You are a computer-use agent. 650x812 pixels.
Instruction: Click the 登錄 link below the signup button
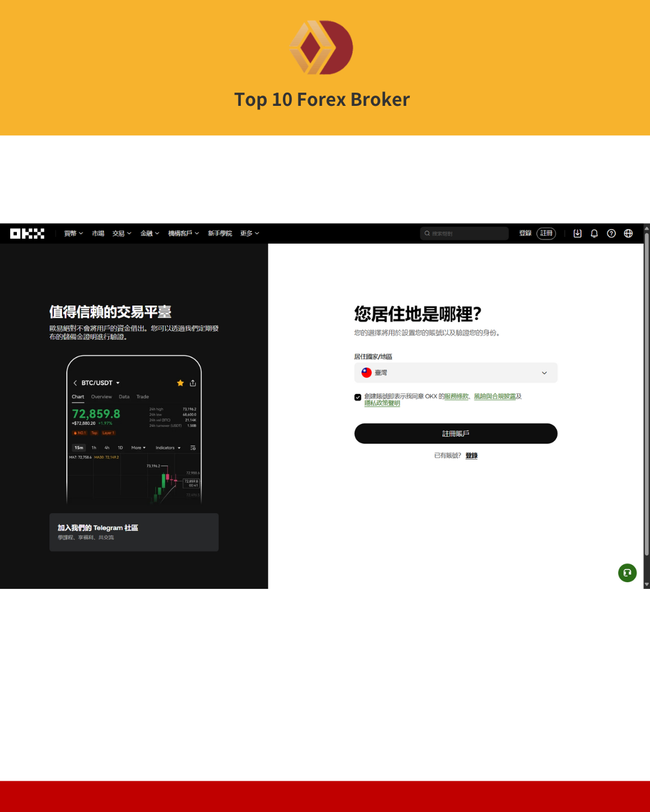tap(471, 456)
